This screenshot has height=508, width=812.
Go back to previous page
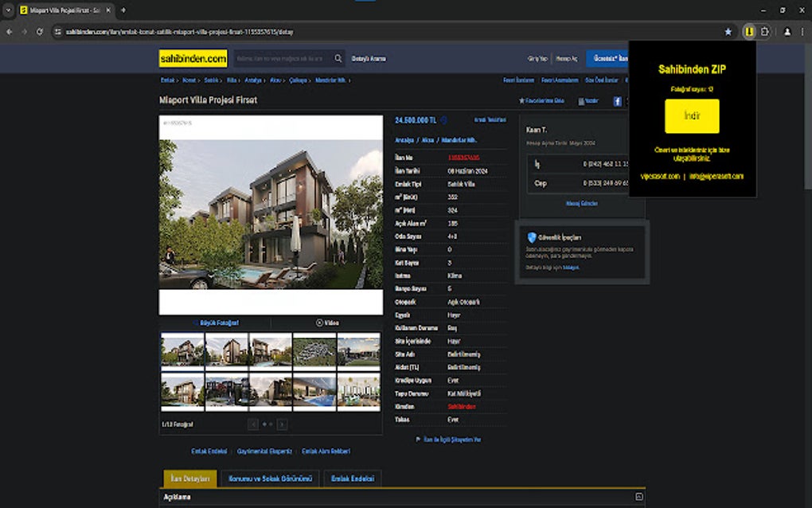pos(10,32)
